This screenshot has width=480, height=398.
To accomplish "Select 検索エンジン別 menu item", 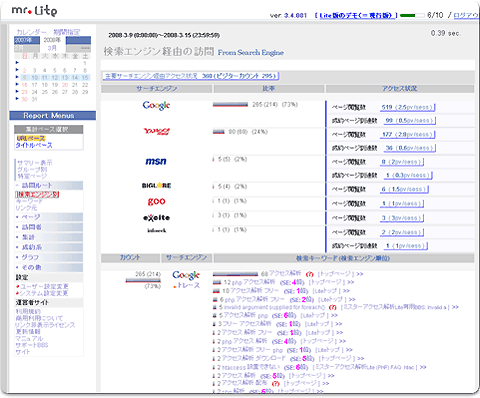I will 37,194.
